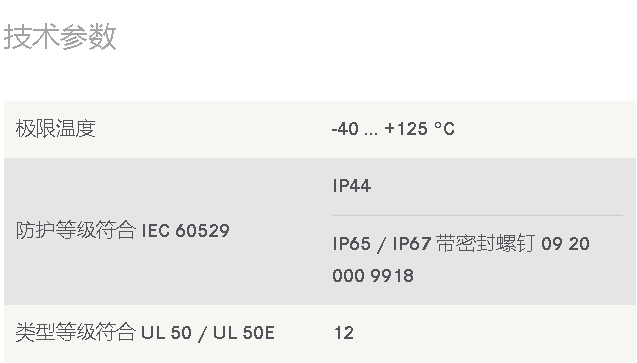Click the UL 50E text
This screenshot has height=363, width=637.
pos(244,333)
